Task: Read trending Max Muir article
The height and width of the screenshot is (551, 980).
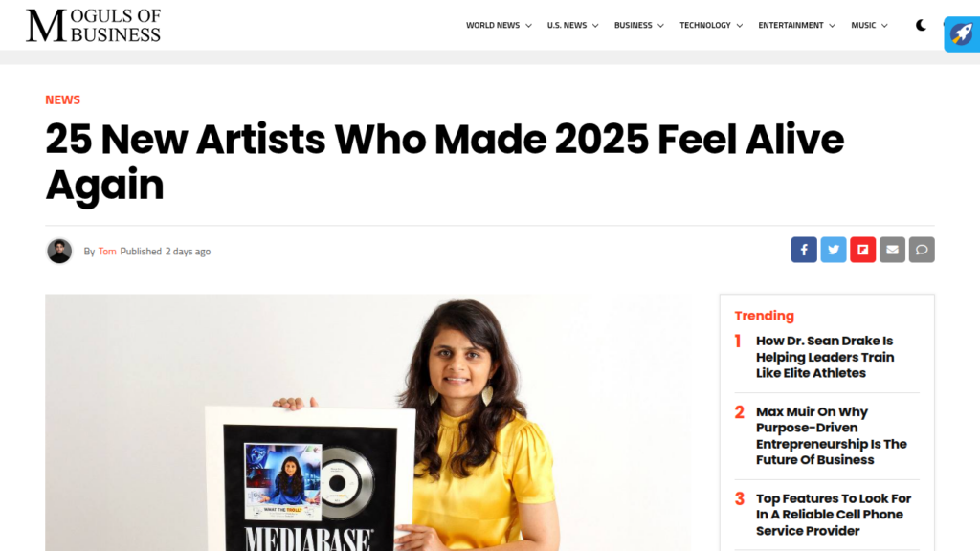Action: coord(832,435)
